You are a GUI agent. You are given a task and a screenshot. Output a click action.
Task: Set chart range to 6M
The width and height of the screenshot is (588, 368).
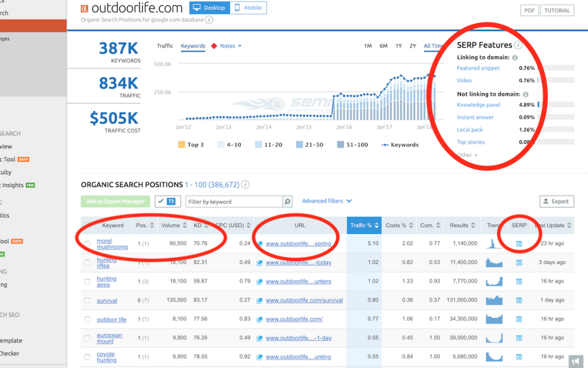point(383,46)
